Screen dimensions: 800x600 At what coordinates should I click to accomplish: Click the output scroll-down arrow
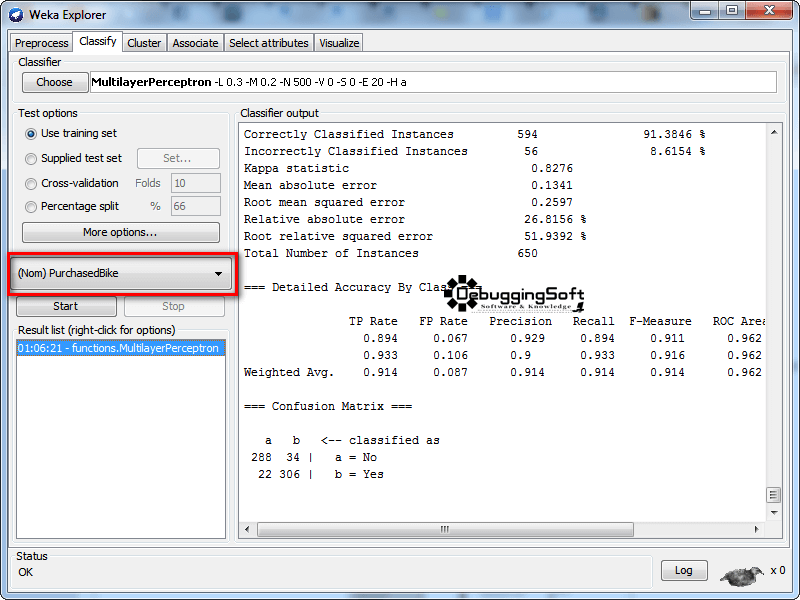(x=773, y=512)
